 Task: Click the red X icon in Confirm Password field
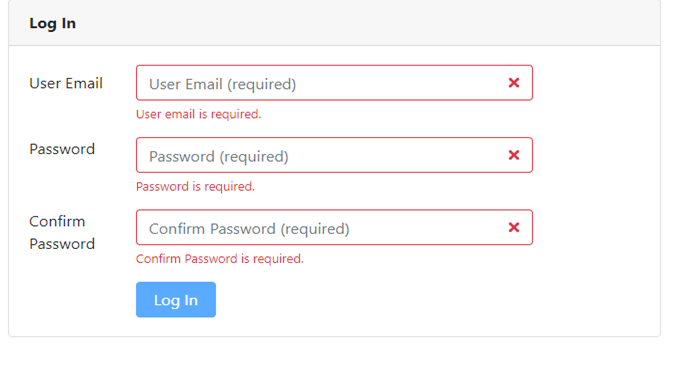514,227
